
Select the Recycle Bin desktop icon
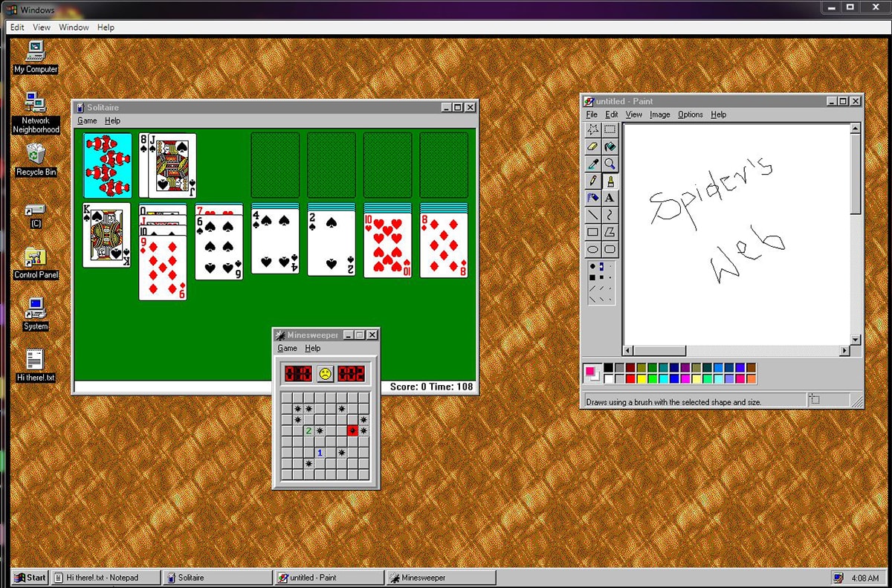click(36, 160)
